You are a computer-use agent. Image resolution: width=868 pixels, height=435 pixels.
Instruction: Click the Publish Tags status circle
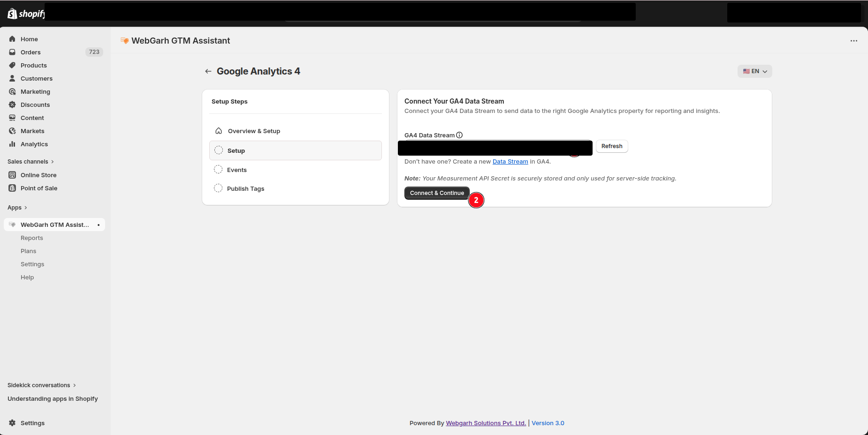click(218, 188)
